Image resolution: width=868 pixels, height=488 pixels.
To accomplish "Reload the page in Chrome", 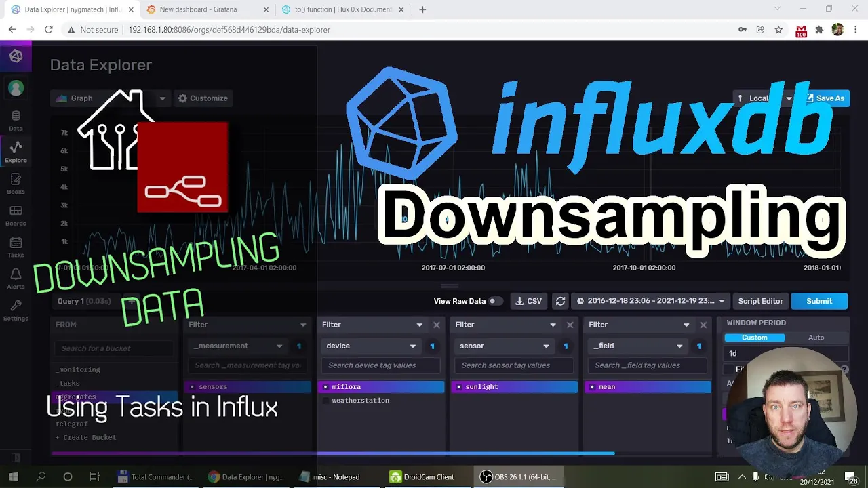I will (49, 30).
